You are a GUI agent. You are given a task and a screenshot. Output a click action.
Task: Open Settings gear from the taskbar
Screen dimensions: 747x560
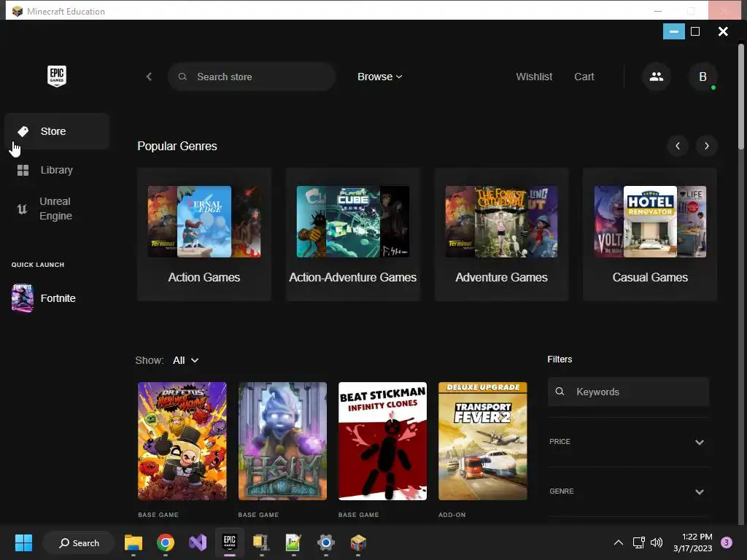tap(326, 542)
